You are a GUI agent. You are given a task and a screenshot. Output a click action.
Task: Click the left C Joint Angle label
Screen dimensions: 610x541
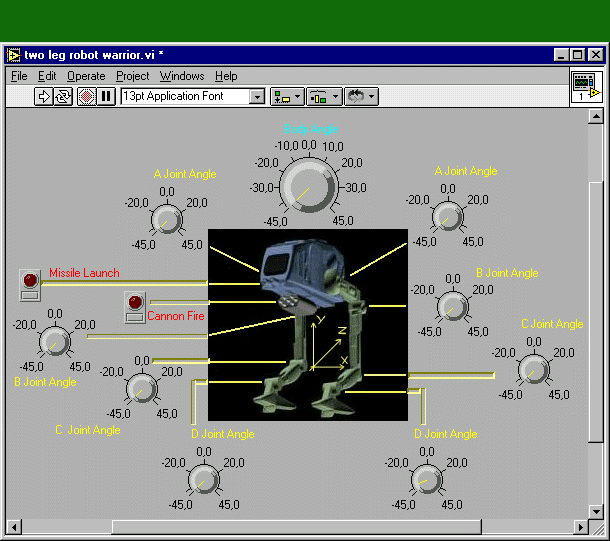[x=88, y=430]
